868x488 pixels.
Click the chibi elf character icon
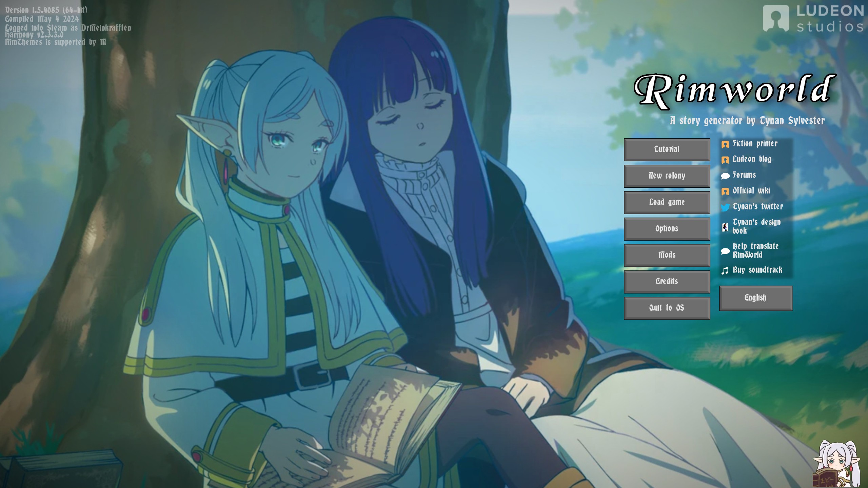coord(836,463)
